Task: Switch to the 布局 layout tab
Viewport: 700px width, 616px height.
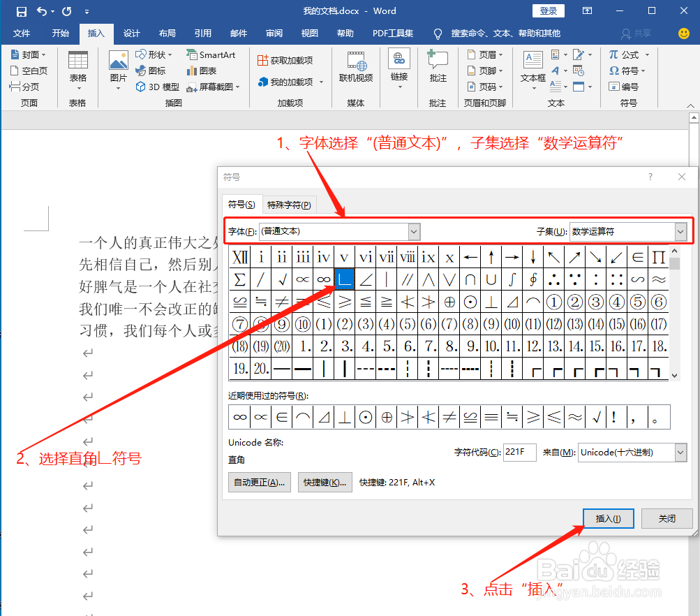Action: (x=167, y=34)
